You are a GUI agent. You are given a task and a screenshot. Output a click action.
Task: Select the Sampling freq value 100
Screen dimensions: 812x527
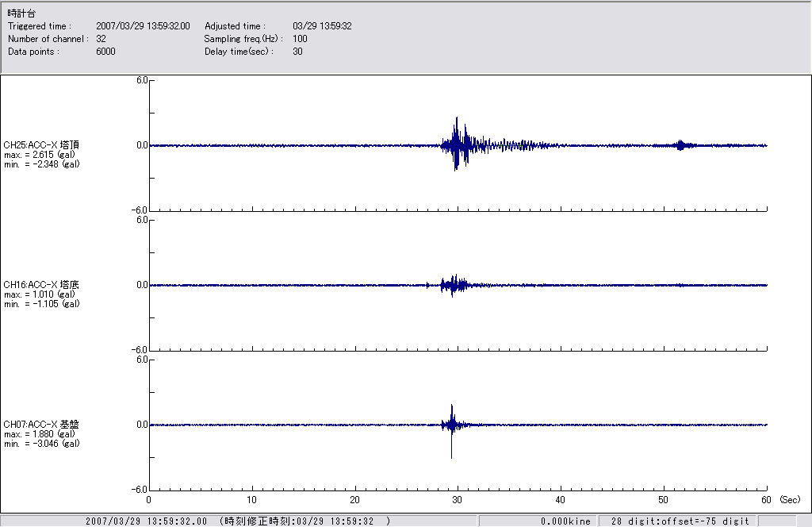(300, 39)
